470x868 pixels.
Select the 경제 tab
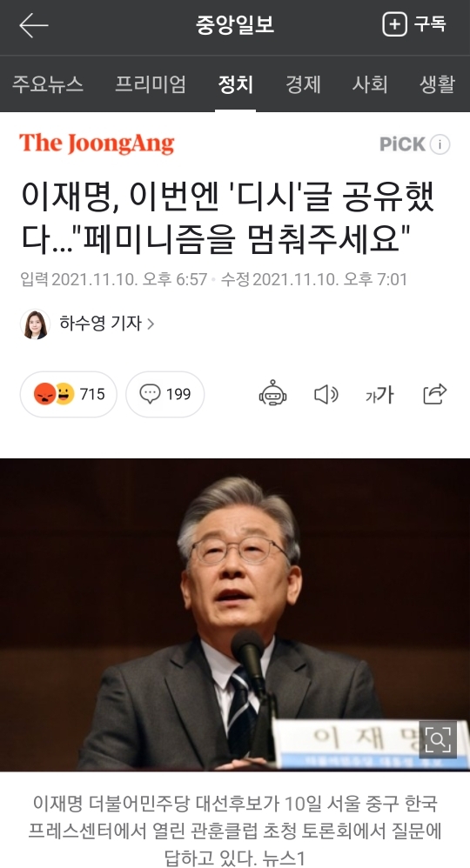[303, 84]
